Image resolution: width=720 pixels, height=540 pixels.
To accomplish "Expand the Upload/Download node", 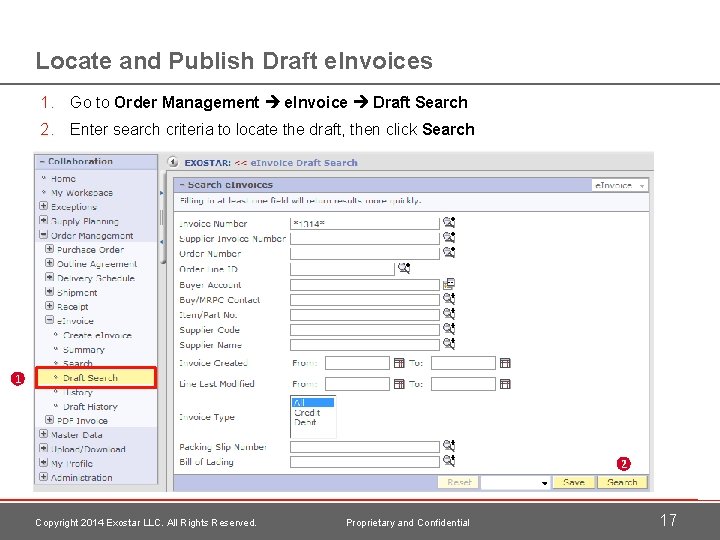I will 44,448.
